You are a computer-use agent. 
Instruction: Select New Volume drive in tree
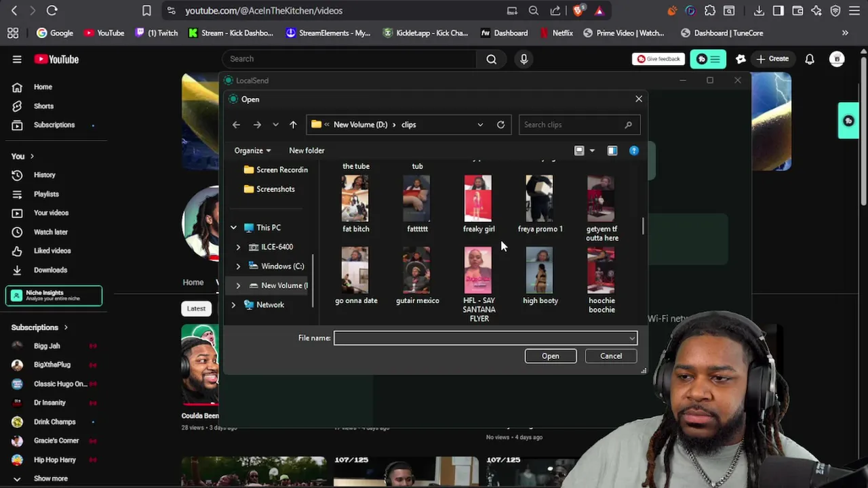[278, 285]
